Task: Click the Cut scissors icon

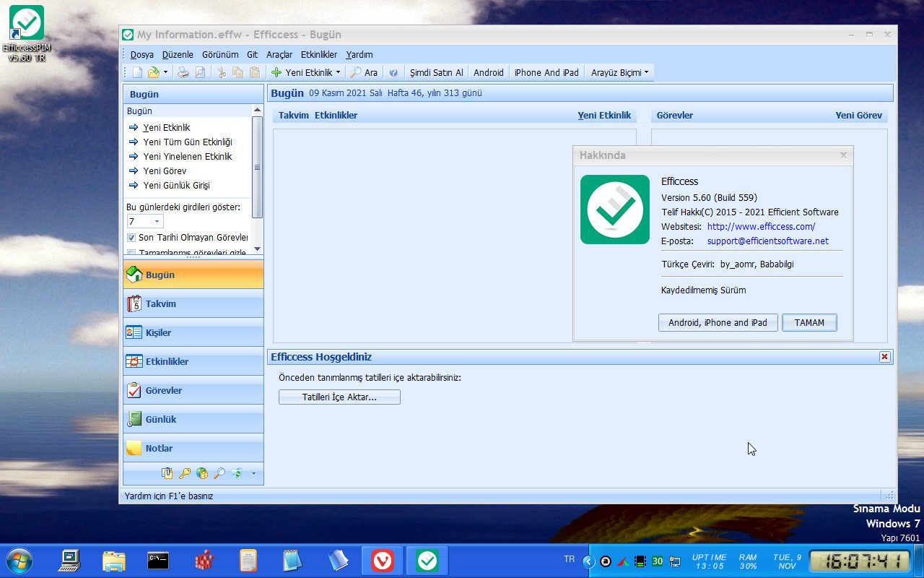Action: [222, 72]
